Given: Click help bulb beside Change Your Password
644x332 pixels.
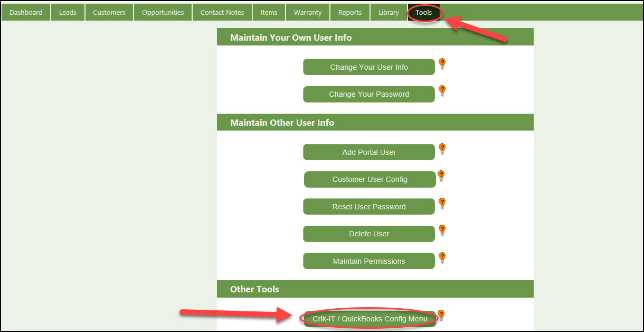Looking at the screenshot, I should pyautogui.click(x=442, y=91).
